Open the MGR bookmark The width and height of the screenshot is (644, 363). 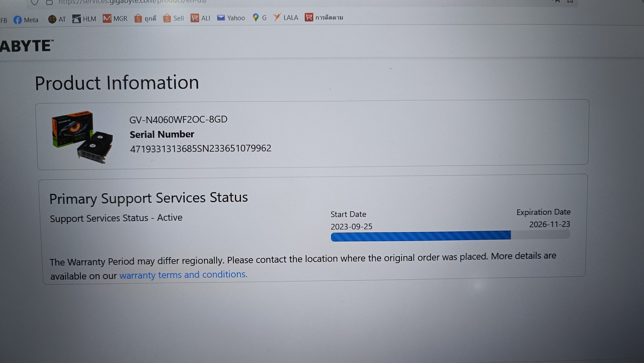[115, 19]
